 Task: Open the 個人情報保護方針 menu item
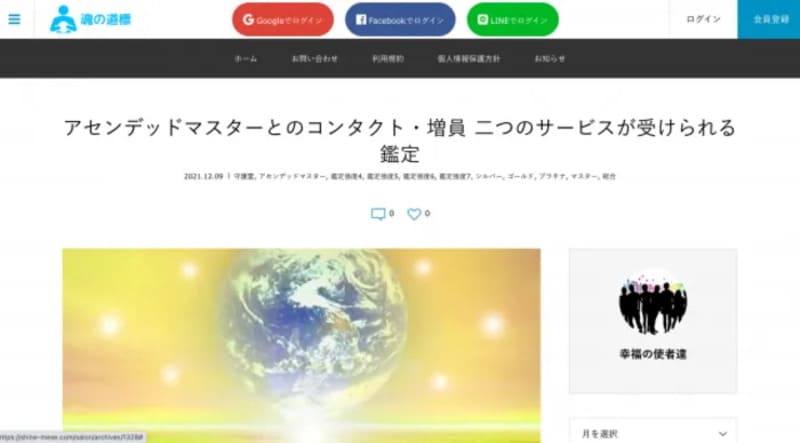point(469,59)
